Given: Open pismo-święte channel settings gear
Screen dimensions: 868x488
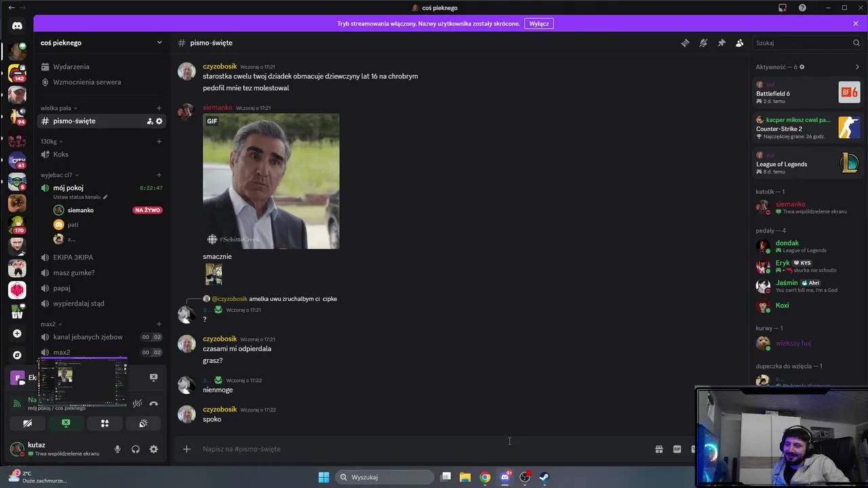Looking at the screenshot, I should pyautogui.click(x=159, y=121).
